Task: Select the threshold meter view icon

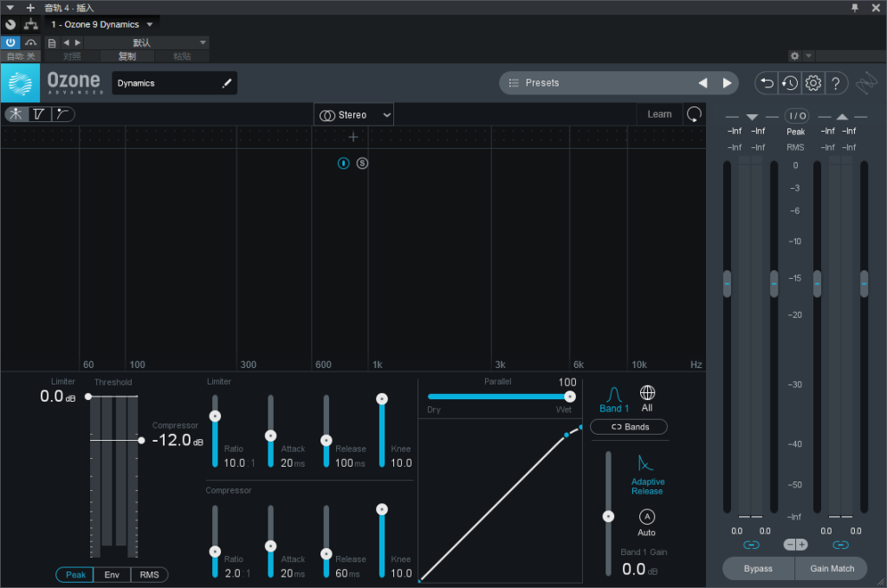Action: 16,114
